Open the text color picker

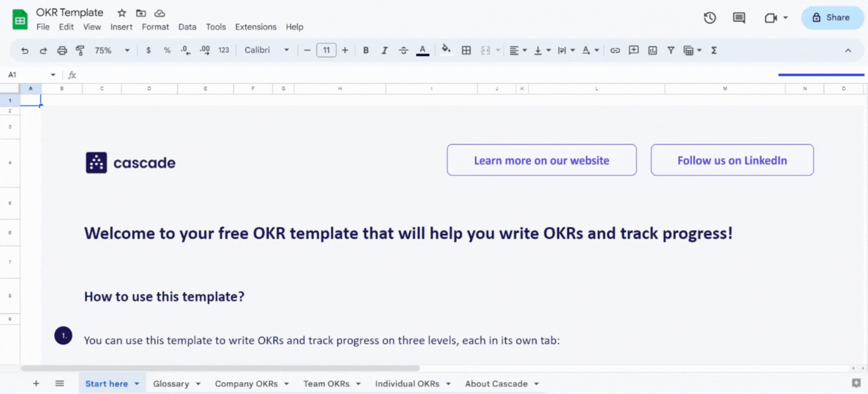tap(422, 50)
